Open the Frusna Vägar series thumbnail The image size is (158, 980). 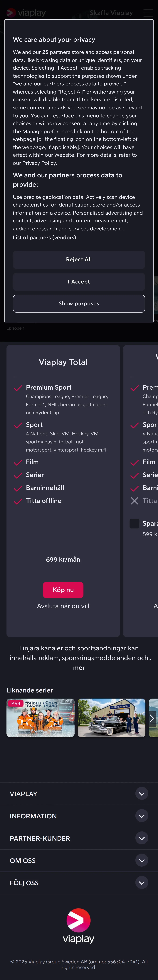pos(40,718)
